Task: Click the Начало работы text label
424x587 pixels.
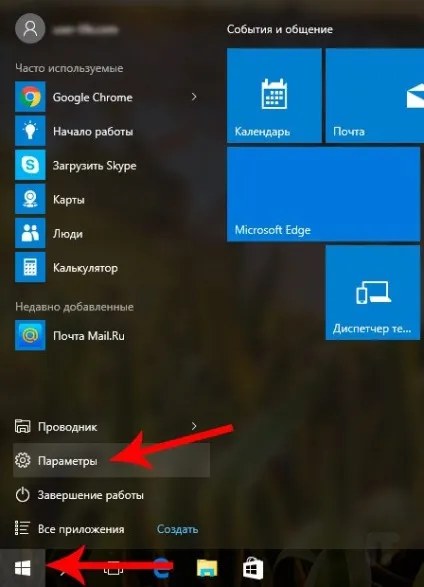Action: click(x=93, y=131)
